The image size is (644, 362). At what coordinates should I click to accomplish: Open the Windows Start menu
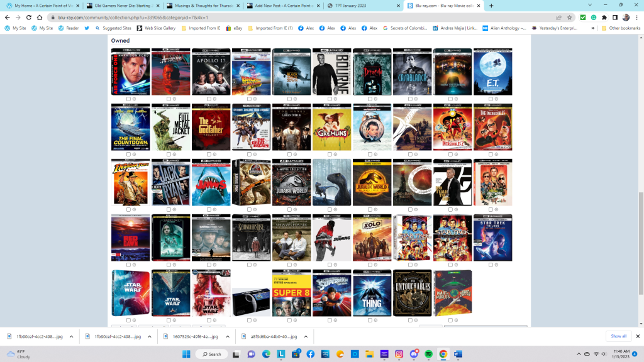(x=186, y=354)
